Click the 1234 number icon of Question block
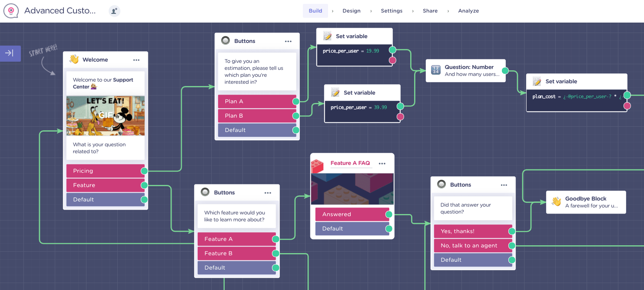 click(x=436, y=70)
